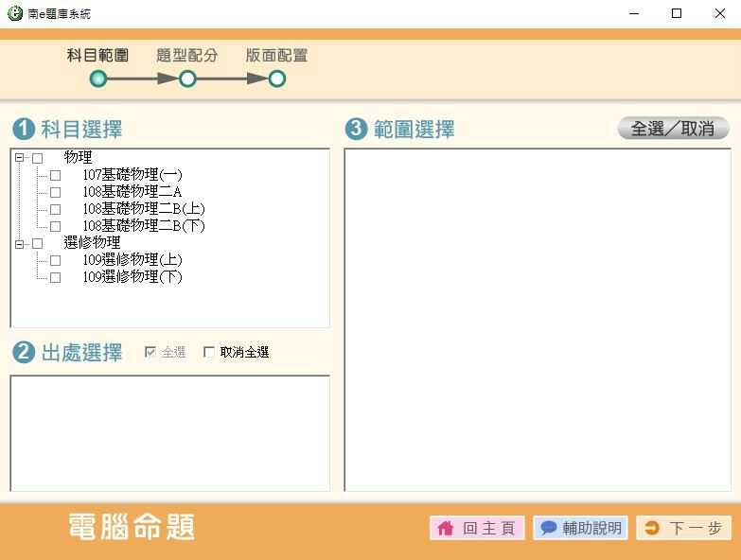The height and width of the screenshot is (560, 741).
Task: Click the 題型配分 step circle
Action: tap(187, 79)
